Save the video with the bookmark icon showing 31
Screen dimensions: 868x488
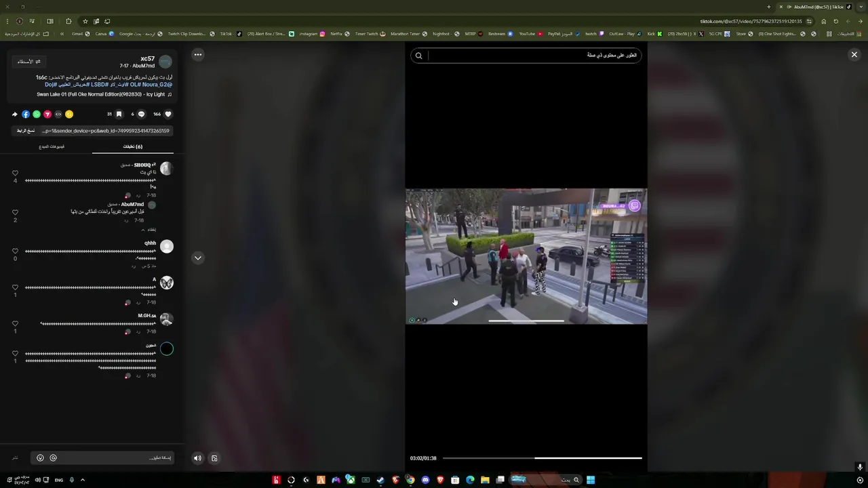tap(119, 114)
